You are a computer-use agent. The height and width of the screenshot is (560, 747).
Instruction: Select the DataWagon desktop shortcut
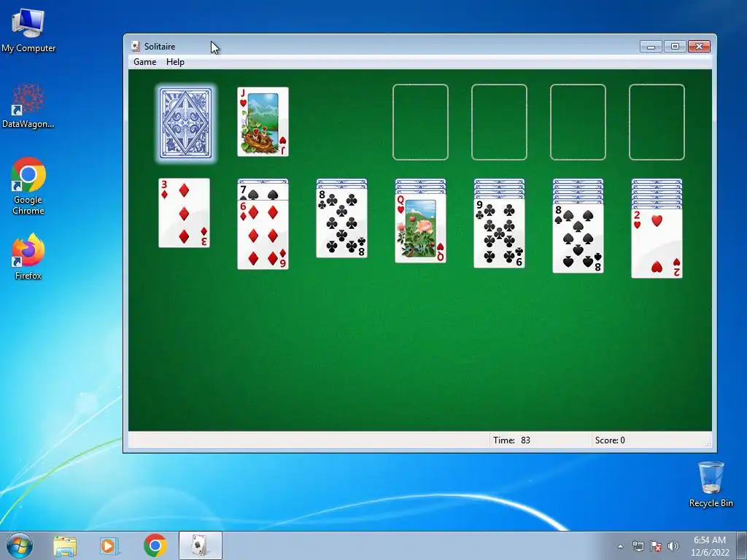(x=28, y=106)
